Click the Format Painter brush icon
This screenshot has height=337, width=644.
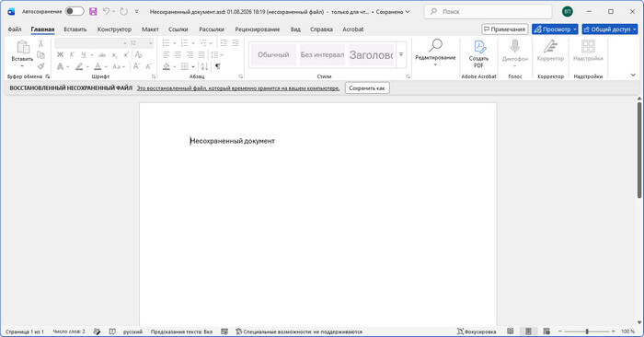40,65
